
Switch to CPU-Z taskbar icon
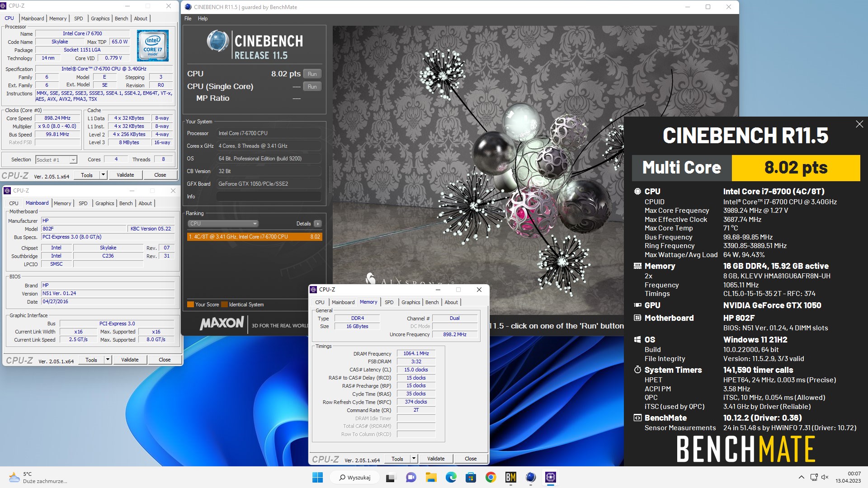coord(551,477)
